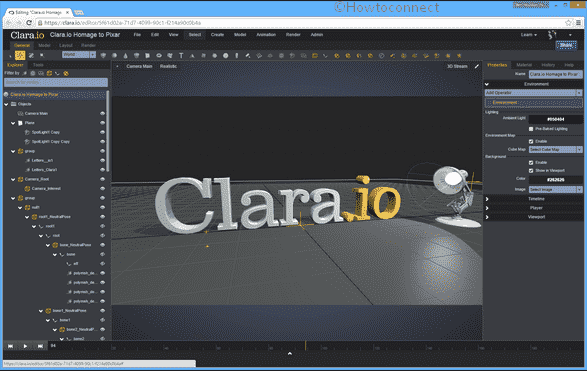
Task: Switch to the Tools tab
Action: pos(38,65)
